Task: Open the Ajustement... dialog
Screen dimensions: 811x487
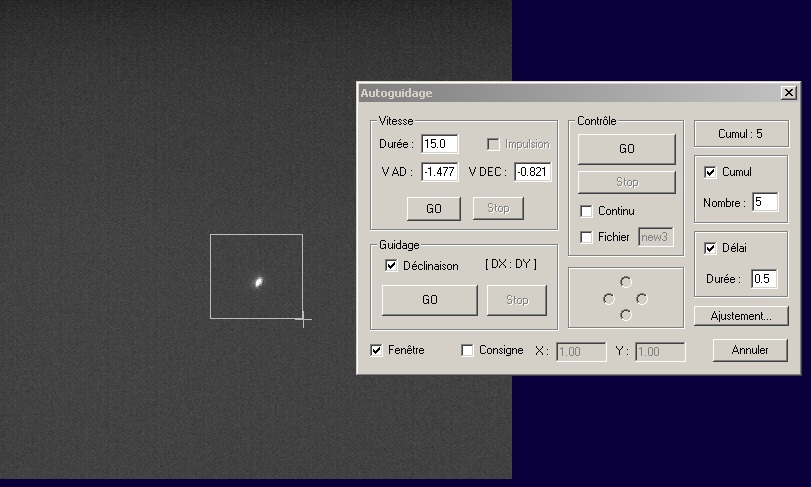Action: point(741,316)
